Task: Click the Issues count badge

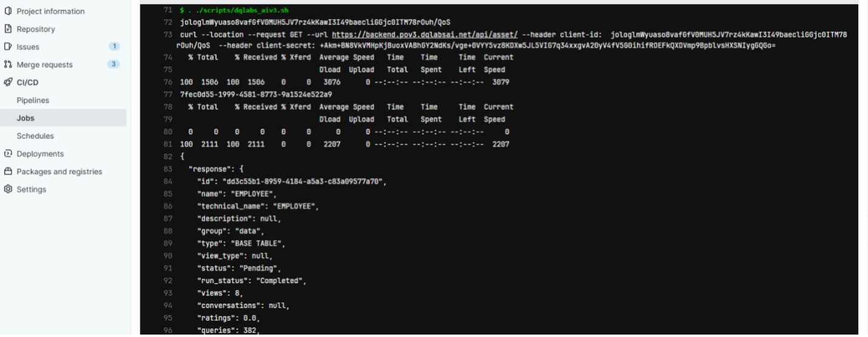Action: tap(114, 47)
